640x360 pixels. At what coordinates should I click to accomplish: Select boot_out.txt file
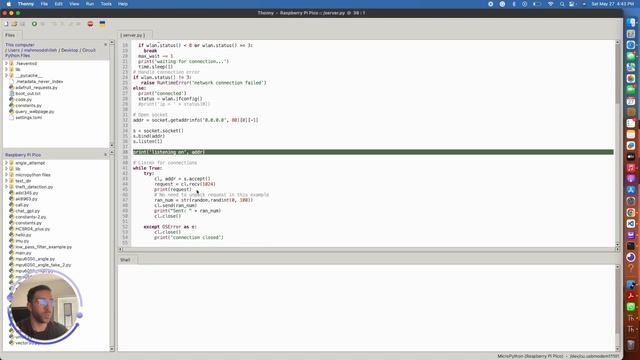coord(28,93)
